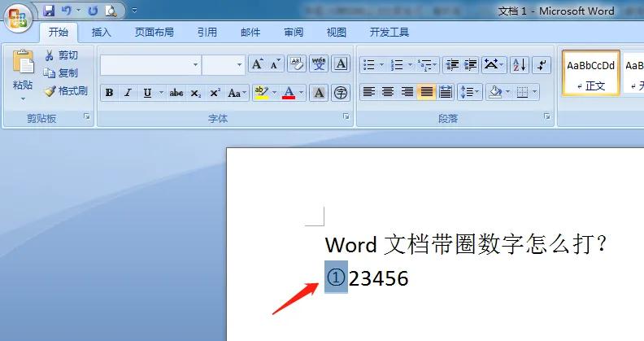Open the phonetic guide (wén) tool
The height and width of the screenshot is (341, 644).
tap(319, 64)
